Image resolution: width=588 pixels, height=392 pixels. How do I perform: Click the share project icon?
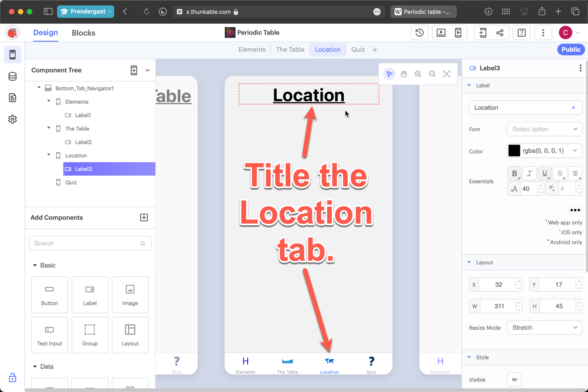coord(500,33)
